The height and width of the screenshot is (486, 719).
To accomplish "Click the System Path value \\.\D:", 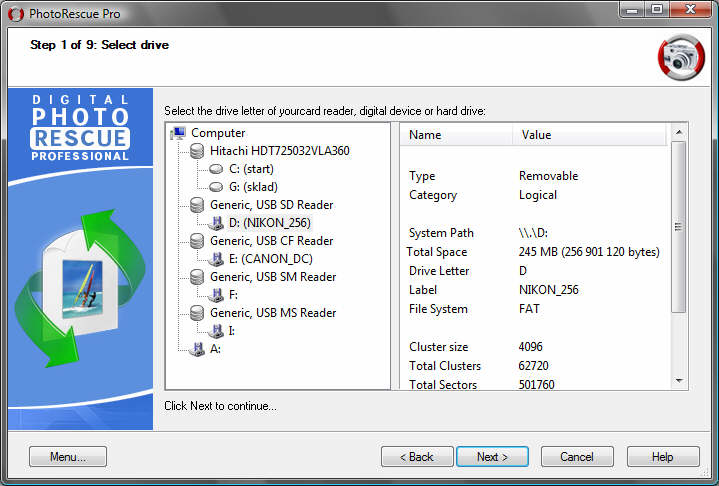I will point(533,233).
